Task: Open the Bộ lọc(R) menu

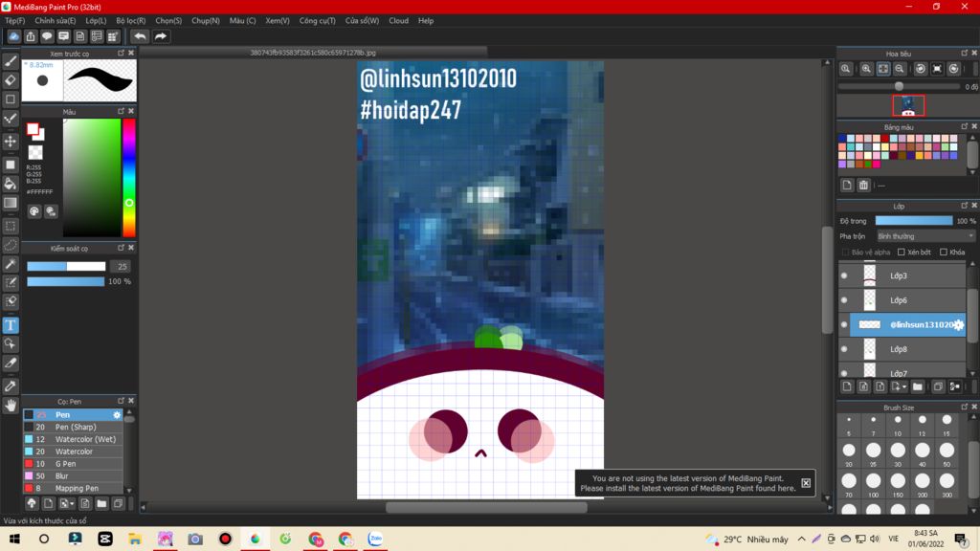Action: click(130, 21)
